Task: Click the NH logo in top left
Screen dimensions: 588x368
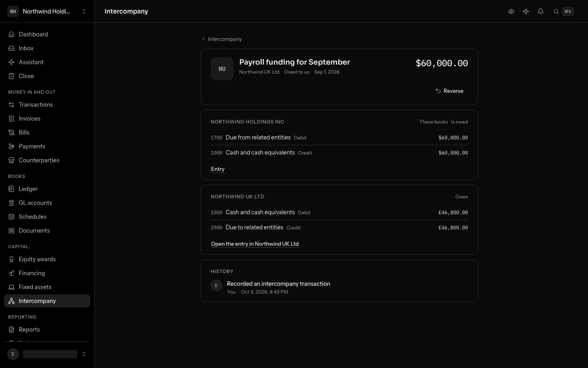Action: 13,11
